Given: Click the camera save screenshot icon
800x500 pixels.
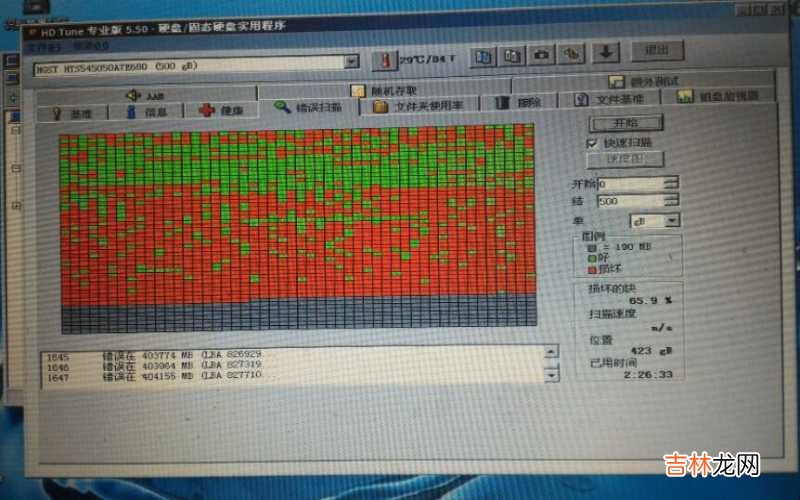Looking at the screenshot, I should coord(542,54).
